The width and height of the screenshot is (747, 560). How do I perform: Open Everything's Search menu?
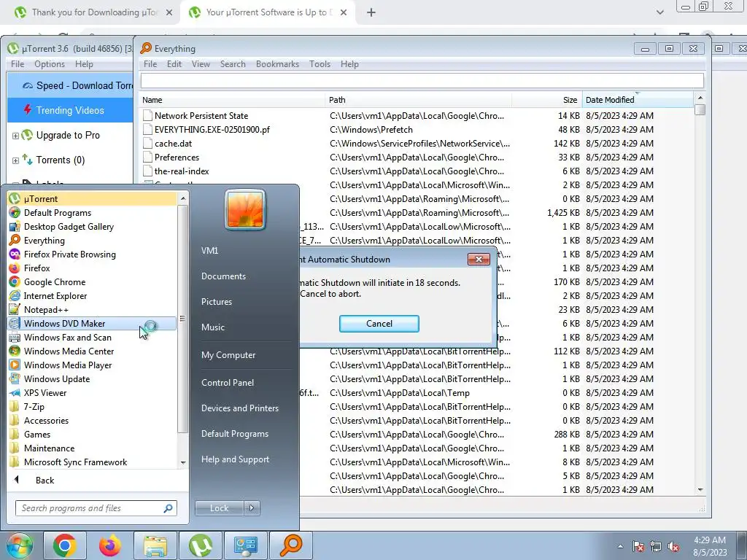233,64
